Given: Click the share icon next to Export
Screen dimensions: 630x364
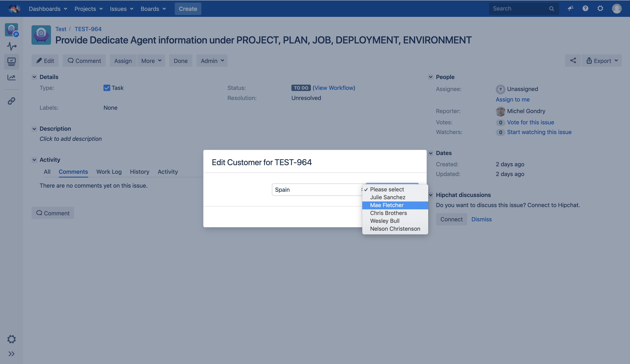Looking at the screenshot, I should (x=573, y=61).
